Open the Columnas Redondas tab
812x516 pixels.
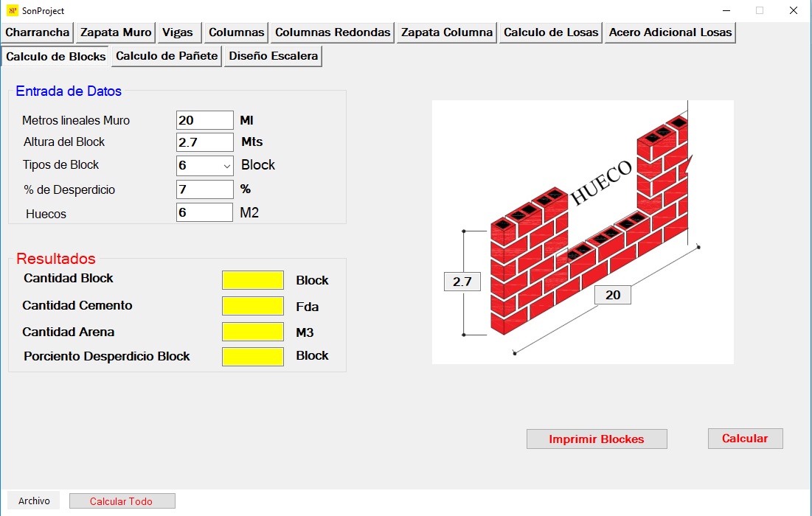coord(331,32)
